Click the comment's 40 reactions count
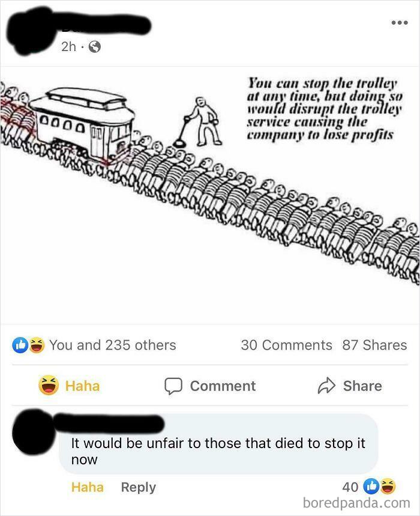This screenshot has height=516, width=420. 350,487
